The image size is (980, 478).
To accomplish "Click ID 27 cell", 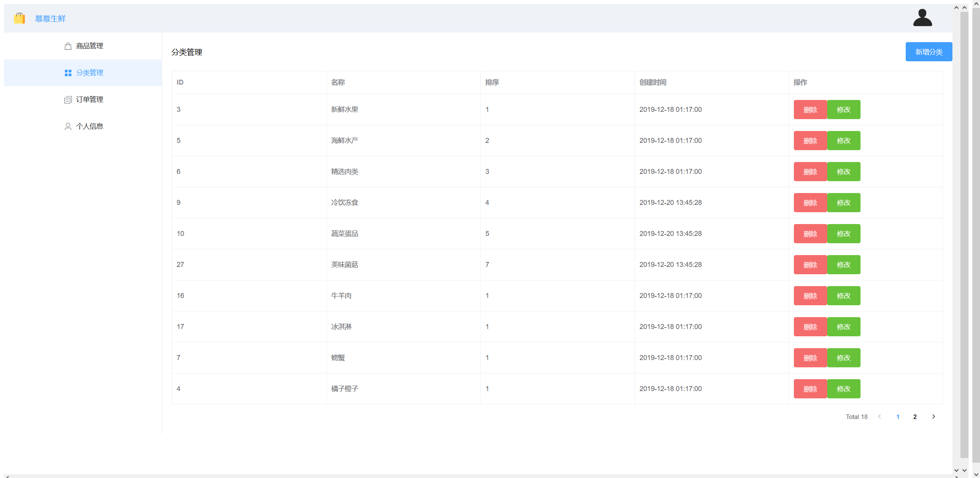I will (249, 265).
